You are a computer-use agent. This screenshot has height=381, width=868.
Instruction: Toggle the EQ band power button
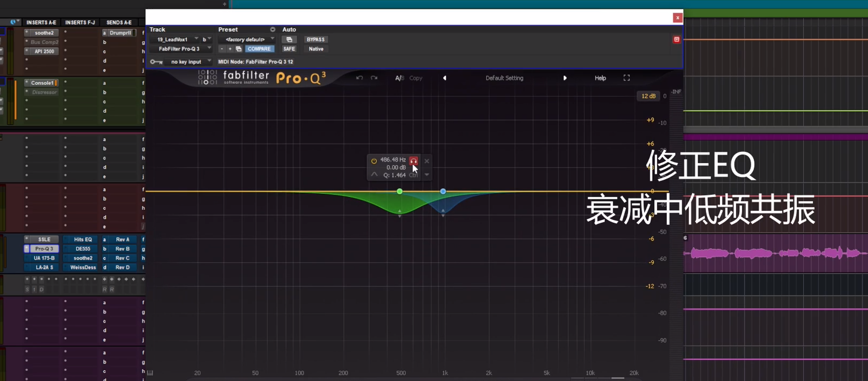pos(374,161)
